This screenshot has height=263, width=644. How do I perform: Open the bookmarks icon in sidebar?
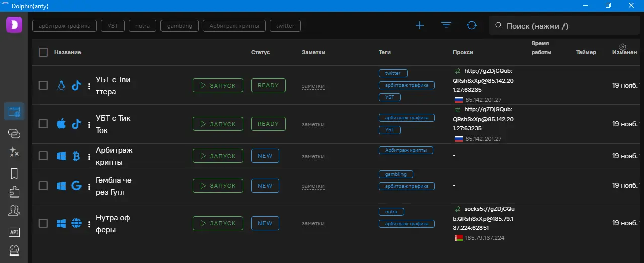pyautogui.click(x=14, y=174)
